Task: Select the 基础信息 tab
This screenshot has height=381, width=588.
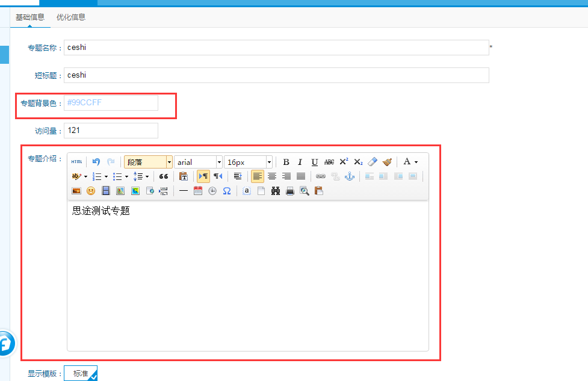Action: (30, 17)
